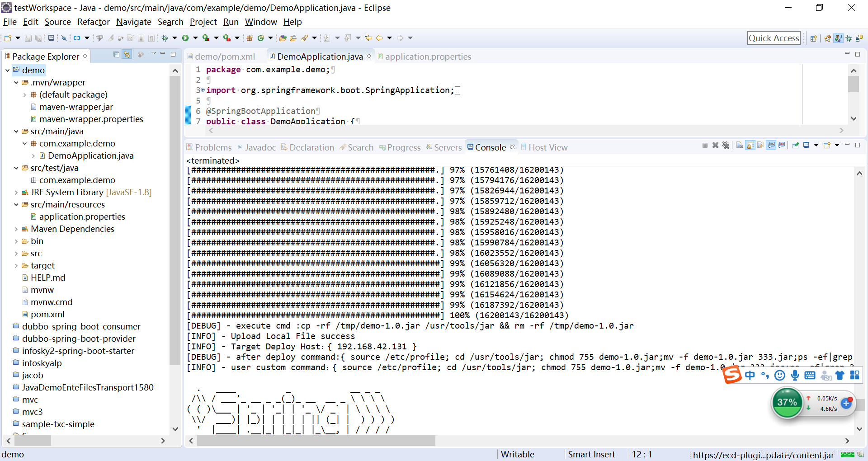Toggle Word Wrap in the Console
This screenshot has height=461, width=868.
click(761, 145)
